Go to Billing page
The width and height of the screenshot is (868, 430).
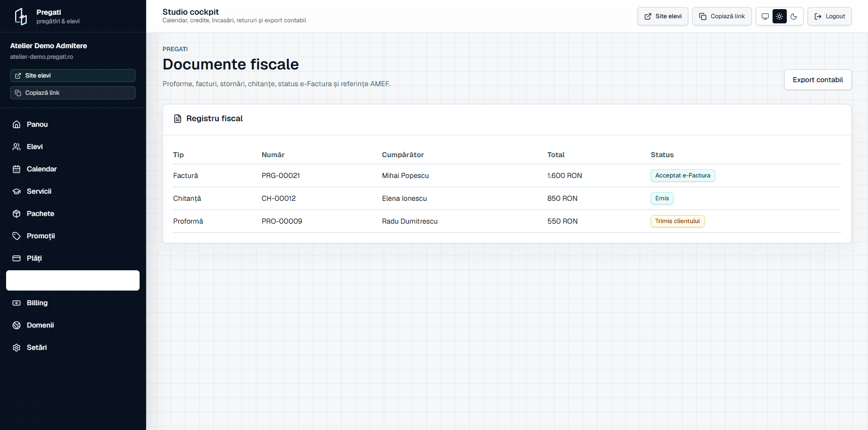(73, 303)
